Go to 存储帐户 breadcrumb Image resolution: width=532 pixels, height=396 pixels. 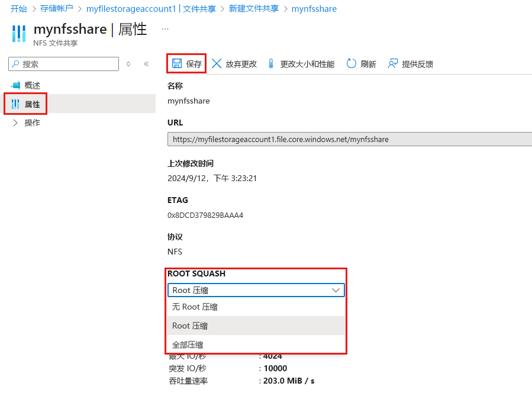point(56,8)
